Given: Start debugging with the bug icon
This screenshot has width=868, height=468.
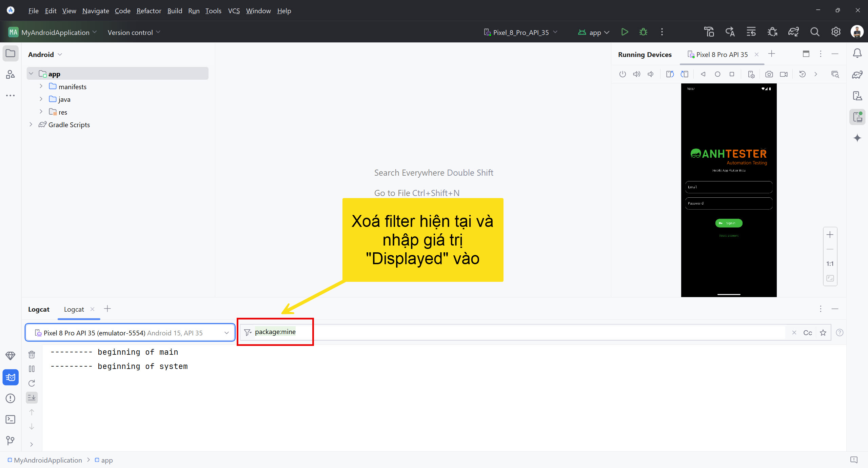Looking at the screenshot, I should [x=643, y=32].
